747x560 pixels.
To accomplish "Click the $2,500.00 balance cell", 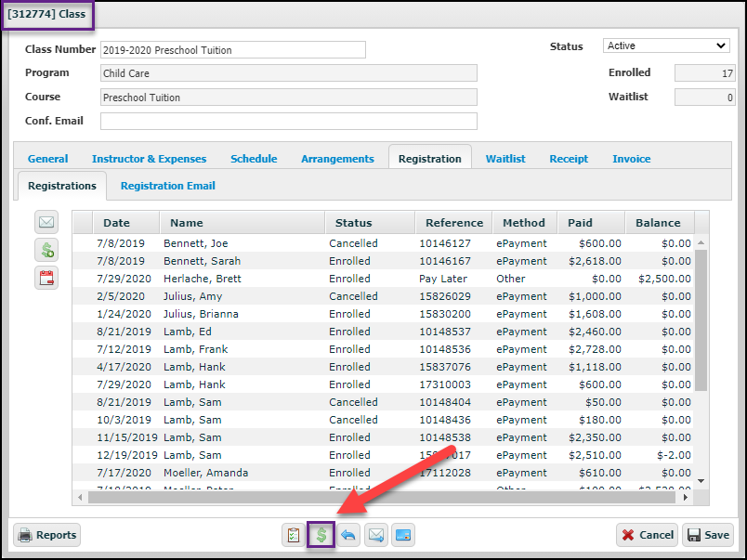I will tap(664, 279).
